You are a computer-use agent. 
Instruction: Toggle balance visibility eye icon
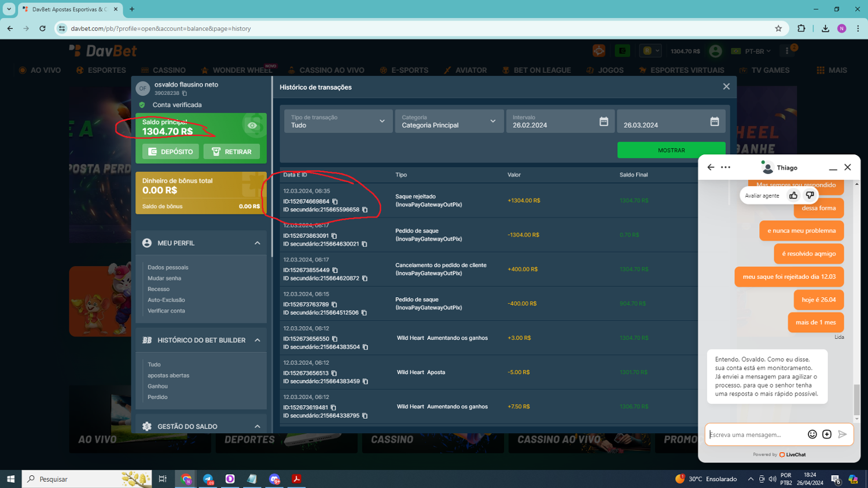(x=252, y=125)
